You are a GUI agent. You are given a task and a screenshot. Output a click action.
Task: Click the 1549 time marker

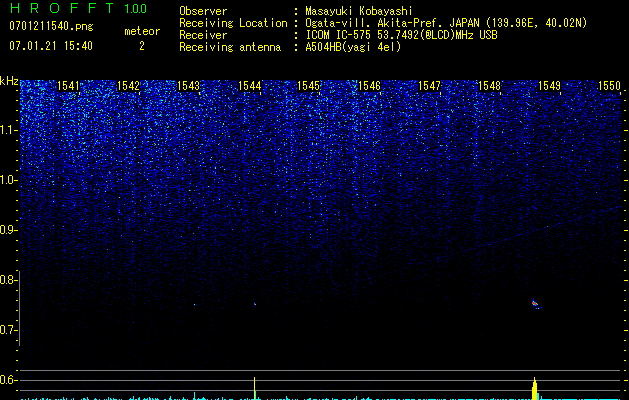[x=550, y=86]
